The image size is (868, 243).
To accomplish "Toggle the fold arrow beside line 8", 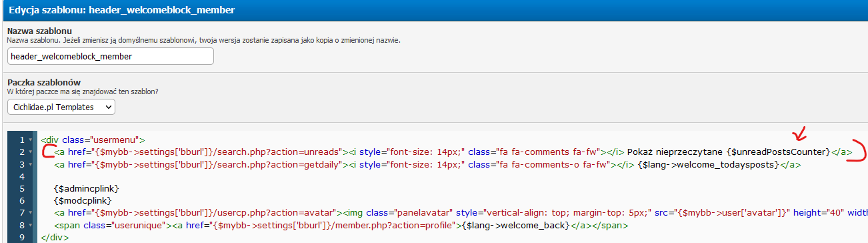I will click(x=31, y=226).
